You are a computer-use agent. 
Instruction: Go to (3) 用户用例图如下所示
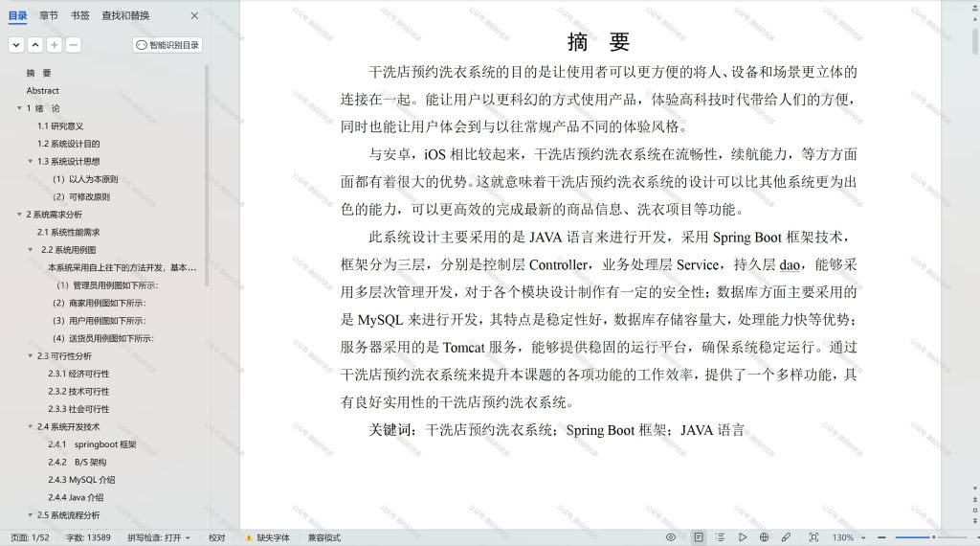99,321
